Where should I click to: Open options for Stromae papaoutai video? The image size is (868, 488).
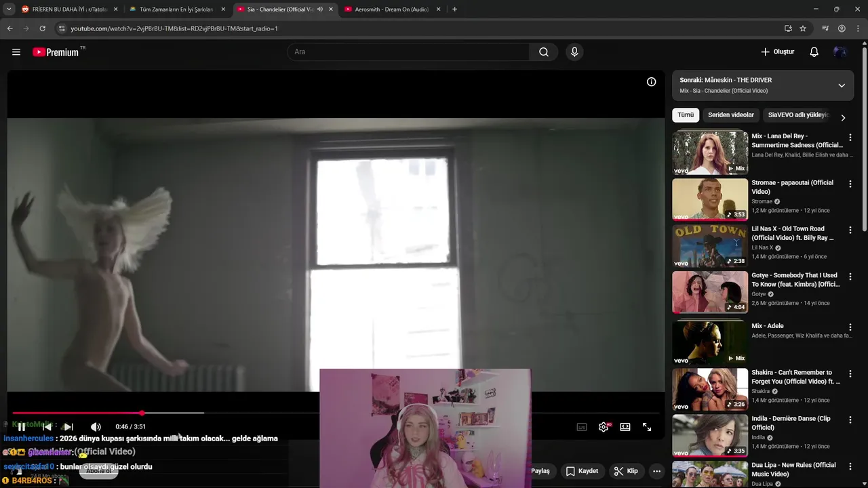point(850,184)
